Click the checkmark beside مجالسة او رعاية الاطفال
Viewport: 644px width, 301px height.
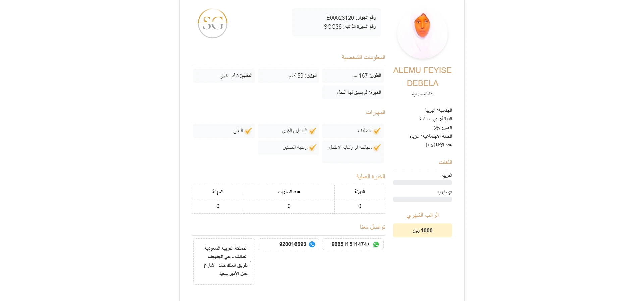[377, 148]
